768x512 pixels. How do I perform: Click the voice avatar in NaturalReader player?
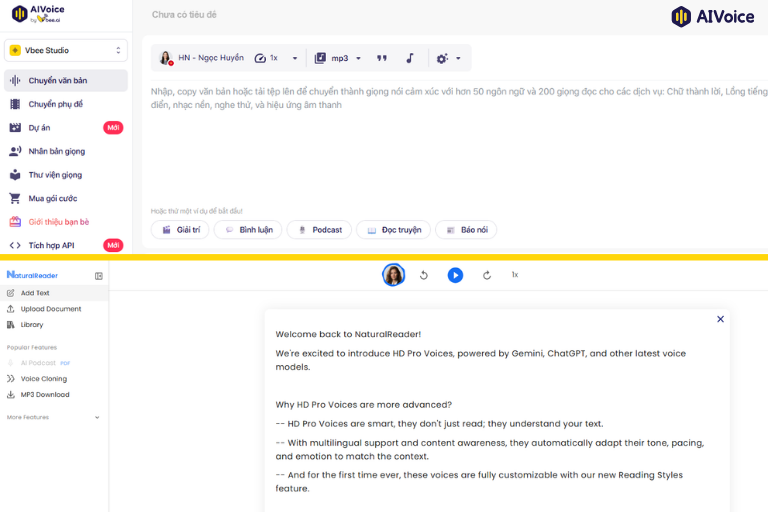point(393,275)
